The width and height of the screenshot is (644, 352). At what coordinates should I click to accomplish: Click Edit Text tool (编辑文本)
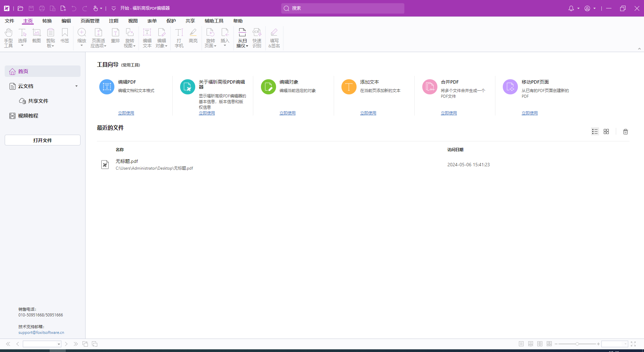tap(147, 38)
